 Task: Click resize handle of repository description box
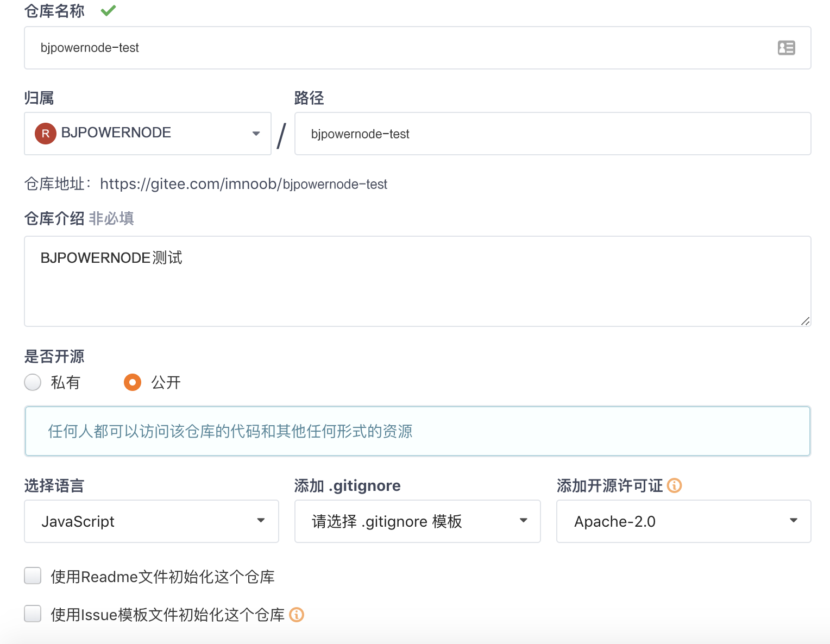pos(805,321)
